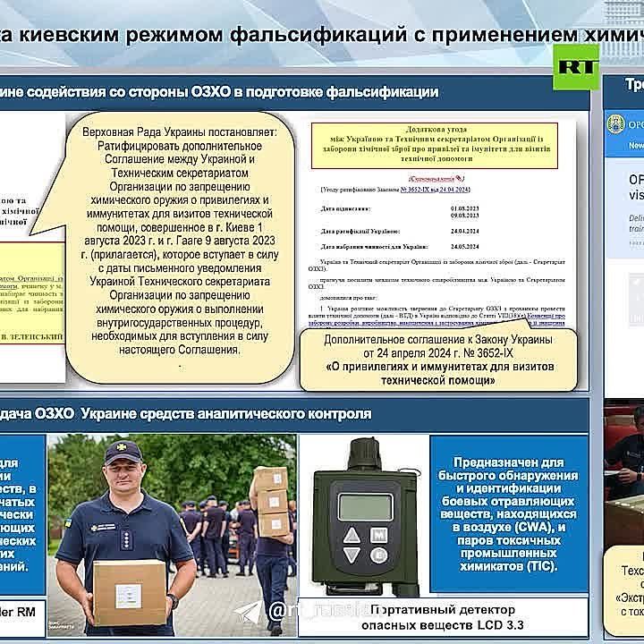Click the 'Дата підписання:' label
Image resolution: width=644 pixels, height=644 pixels.
[x=345, y=208]
